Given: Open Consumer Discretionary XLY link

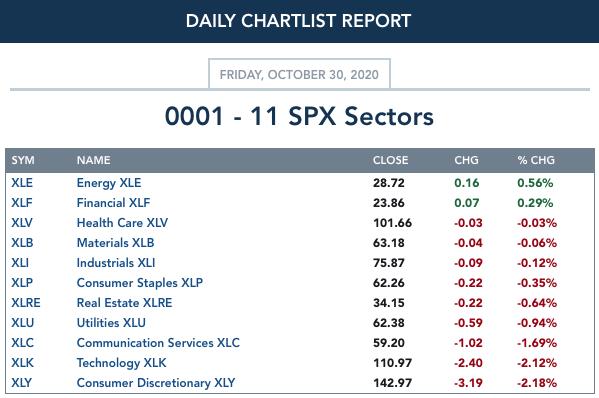Looking at the screenshot, I should (156, 383).
